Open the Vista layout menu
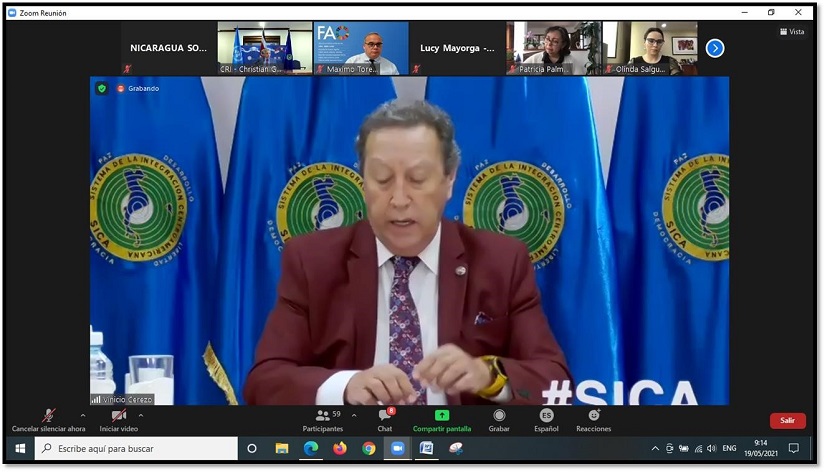825x472 pixels. pos(792,32)
